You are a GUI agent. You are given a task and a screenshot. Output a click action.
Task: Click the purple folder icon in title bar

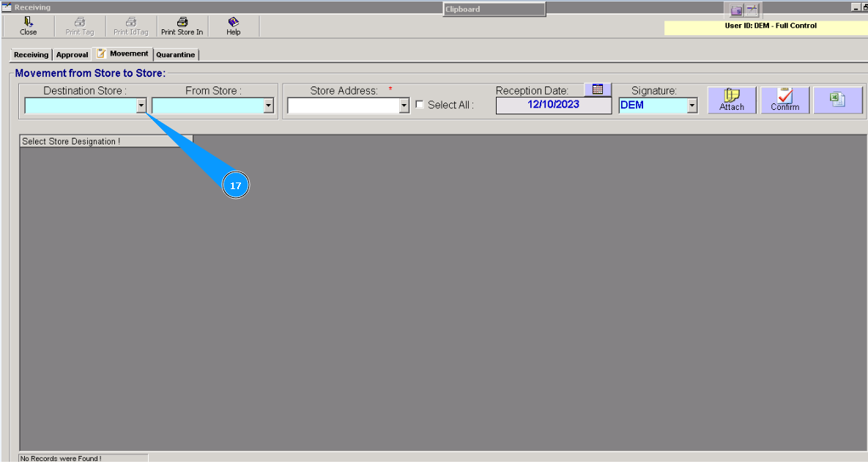(736, 10)
